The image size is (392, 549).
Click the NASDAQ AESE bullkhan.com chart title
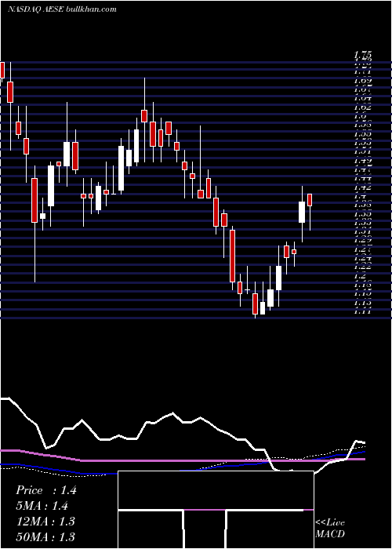62,9
